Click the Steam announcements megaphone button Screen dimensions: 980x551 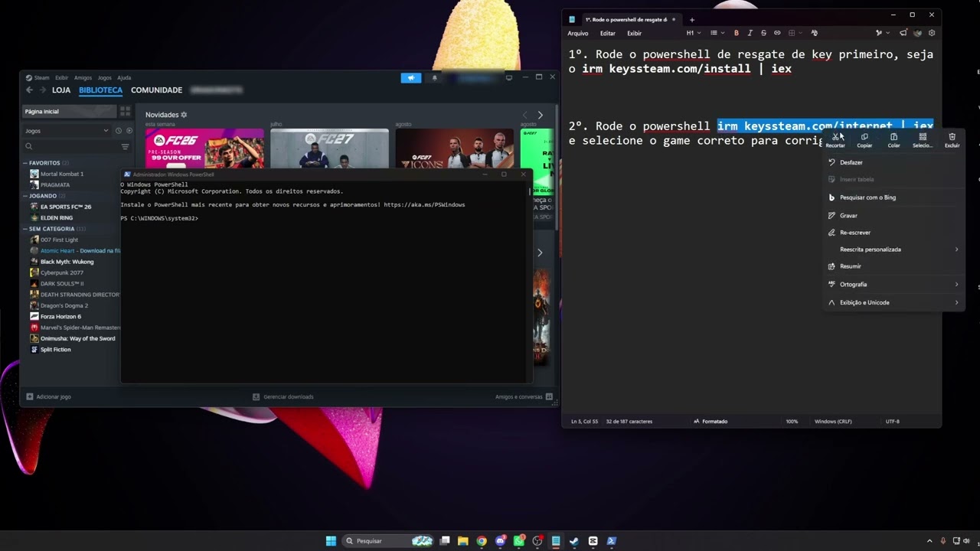[x=411, y=78]
